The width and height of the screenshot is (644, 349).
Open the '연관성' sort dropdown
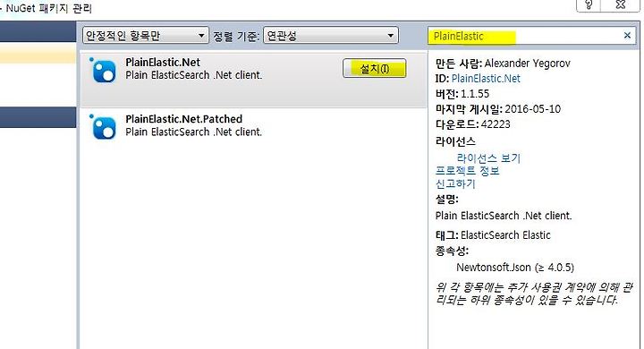click(331, 36)
